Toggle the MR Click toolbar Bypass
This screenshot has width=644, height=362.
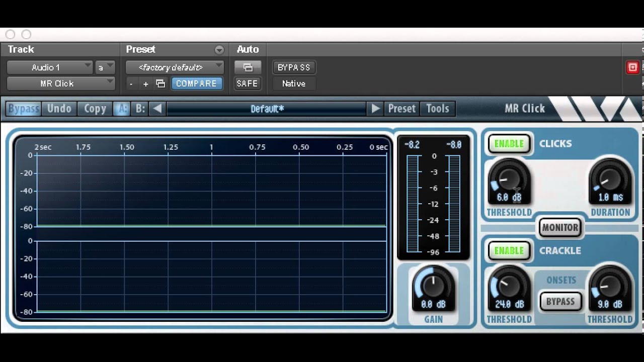pyautogui.click(x=23, y=109)
